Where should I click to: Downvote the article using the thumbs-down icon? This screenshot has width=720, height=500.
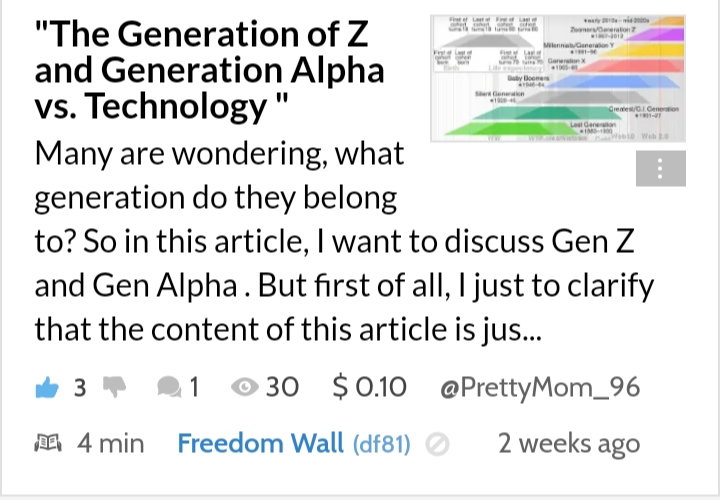(114, 387)
